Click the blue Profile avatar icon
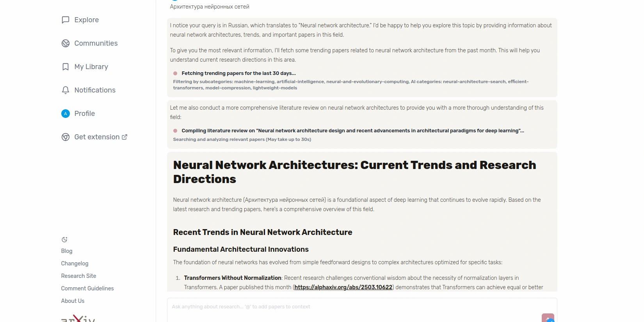 (x=66, y=114)
